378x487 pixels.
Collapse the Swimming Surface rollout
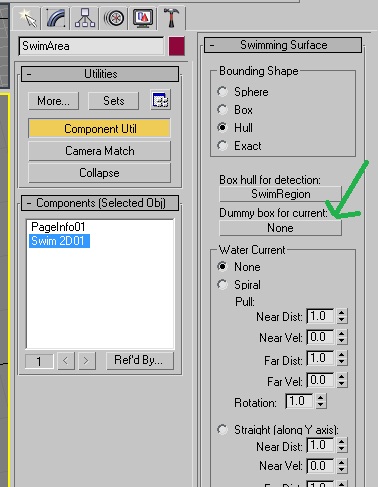click(x=283, y=45)
